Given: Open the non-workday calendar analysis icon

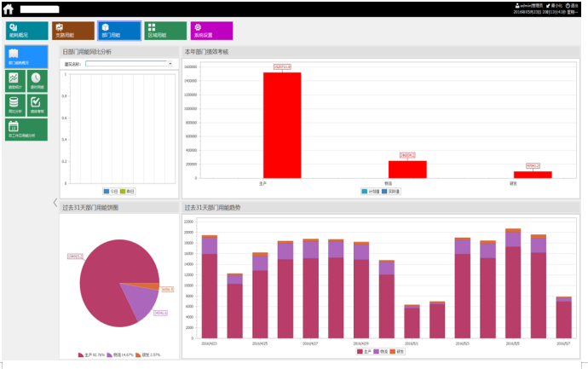Looking at the screenshot, I should pyautogui.click(x=26, y=130).
